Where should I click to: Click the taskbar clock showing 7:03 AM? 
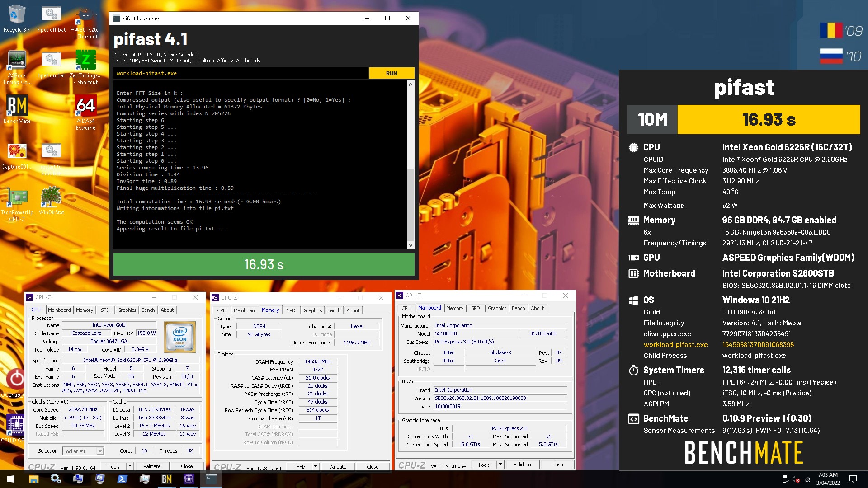(x=828, y=479)
